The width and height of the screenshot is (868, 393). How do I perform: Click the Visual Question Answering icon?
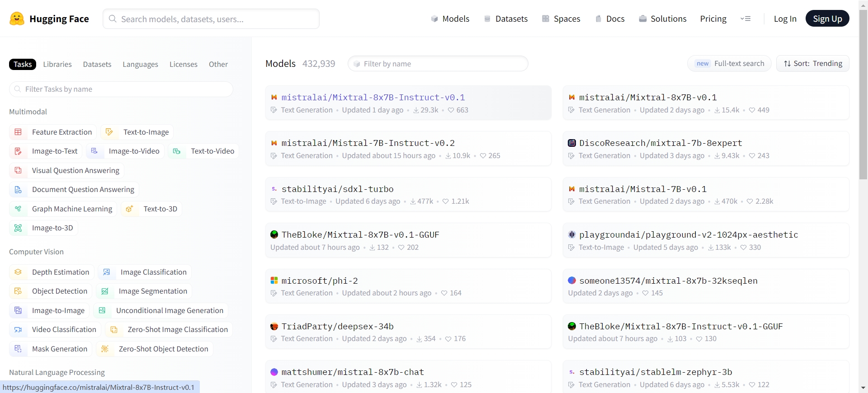point(18,170)
